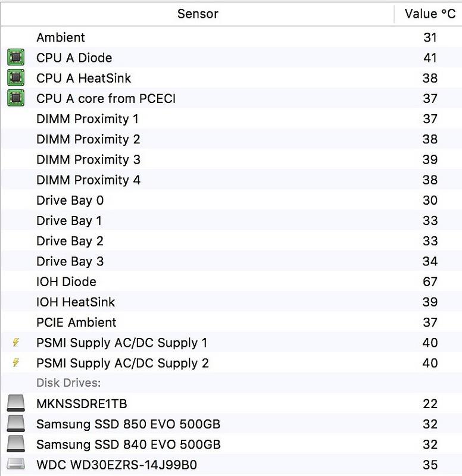Select the PCIE Ambient row

(x=76, y=322)
